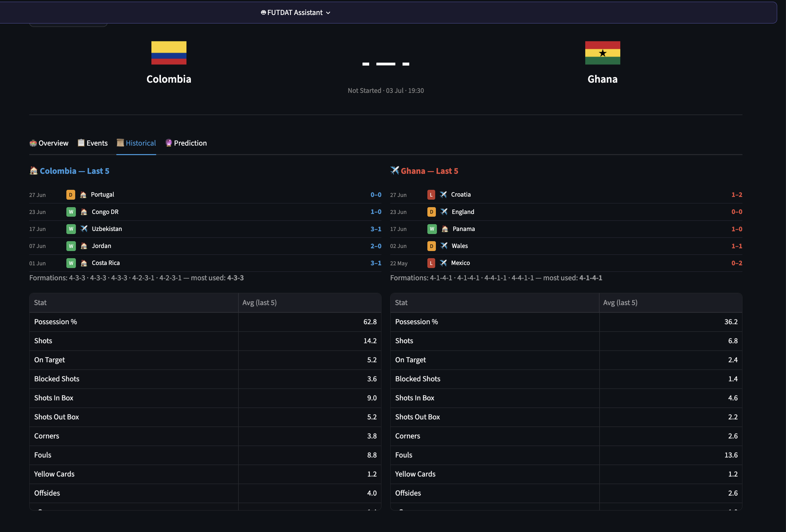Image resolution: width=786 pixels, height=532 pixels.
Task: Click the house icon in Colombia Last 5 heading
Action: point(34,170)
